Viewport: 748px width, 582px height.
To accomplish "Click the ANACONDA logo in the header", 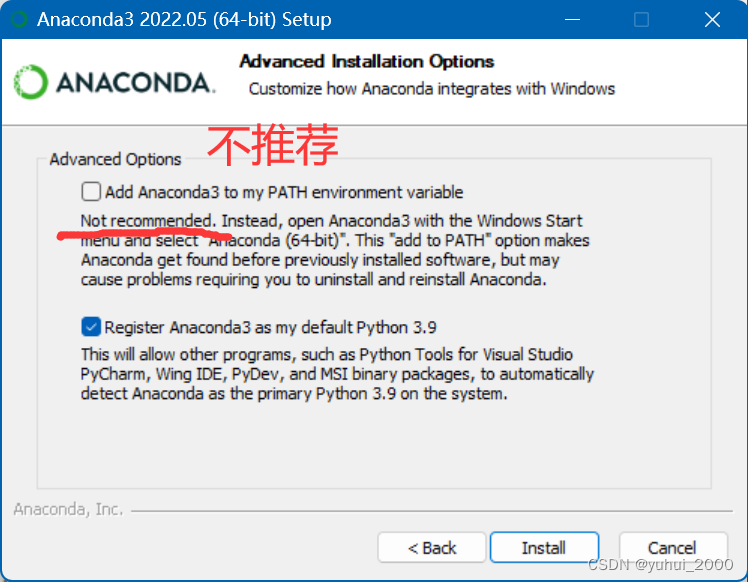I will pos(114,82).
